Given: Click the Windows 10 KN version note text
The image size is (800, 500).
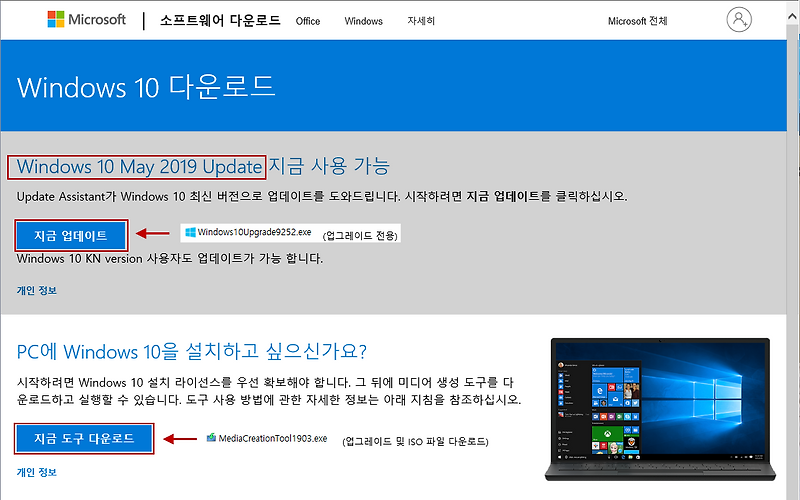Looking at the screenshot, I should 170,259.
